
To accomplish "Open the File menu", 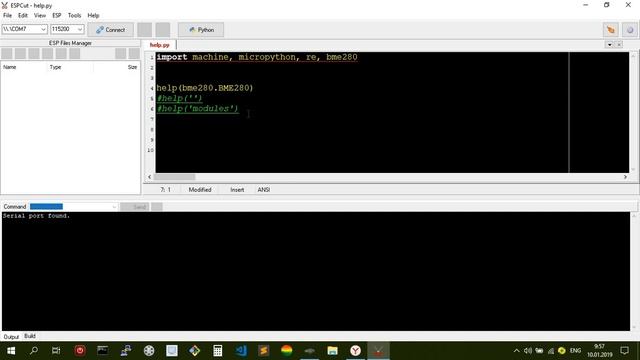I will coord(7,16).
